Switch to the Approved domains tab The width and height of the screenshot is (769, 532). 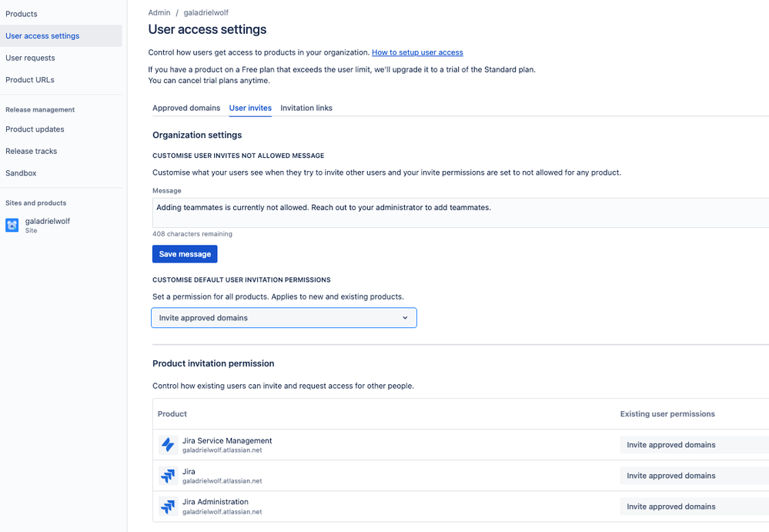point(186,108)
